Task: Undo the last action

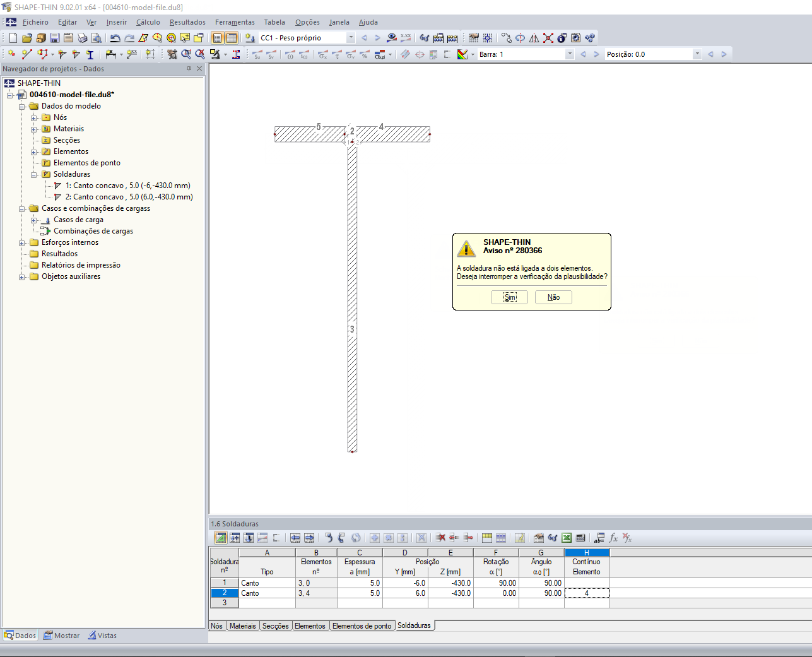Action: [115, 38]
